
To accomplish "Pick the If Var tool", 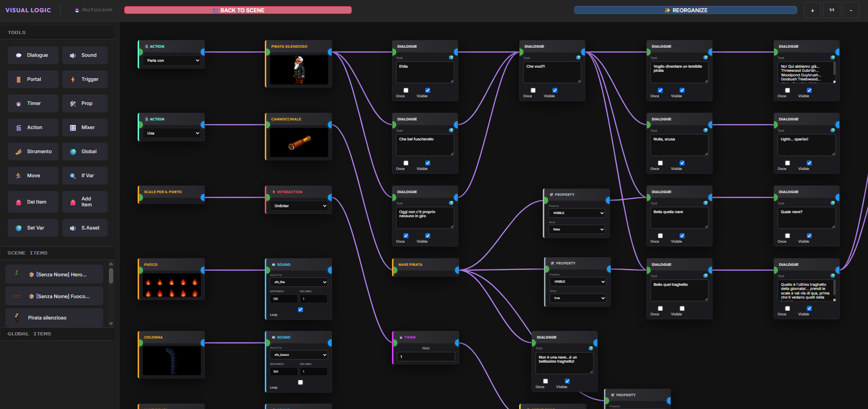I will click(85, 175).
